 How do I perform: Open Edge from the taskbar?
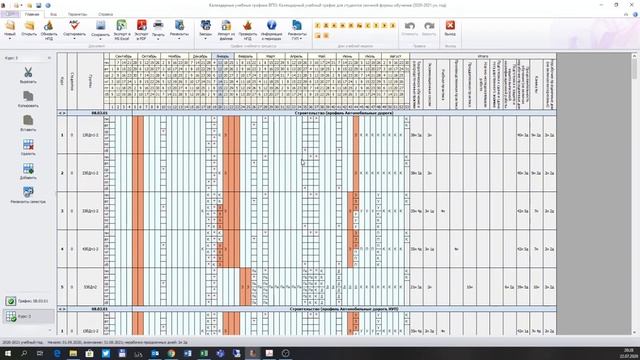57,353
